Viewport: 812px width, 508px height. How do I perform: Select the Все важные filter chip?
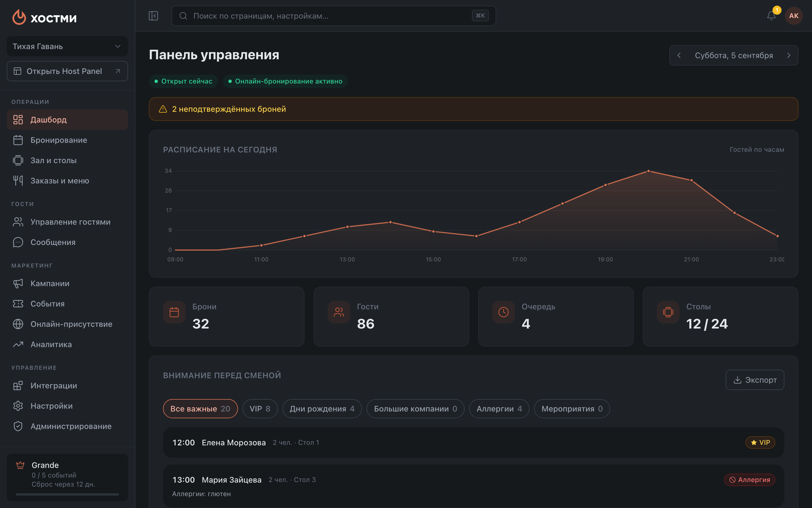tap(200, 409)
